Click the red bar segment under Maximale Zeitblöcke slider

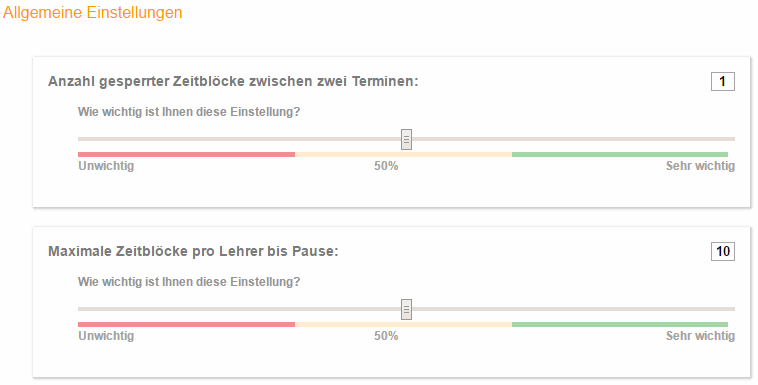pos(187,325)
